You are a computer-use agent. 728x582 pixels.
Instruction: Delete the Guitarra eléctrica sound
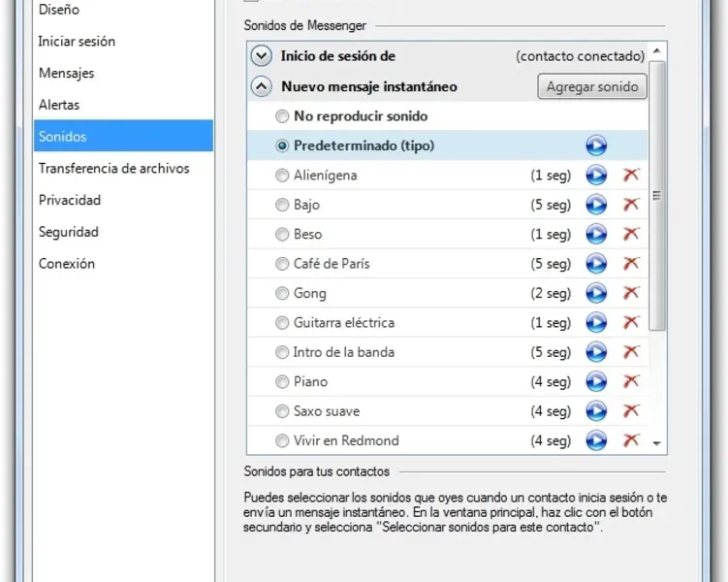tap(631, 323)
